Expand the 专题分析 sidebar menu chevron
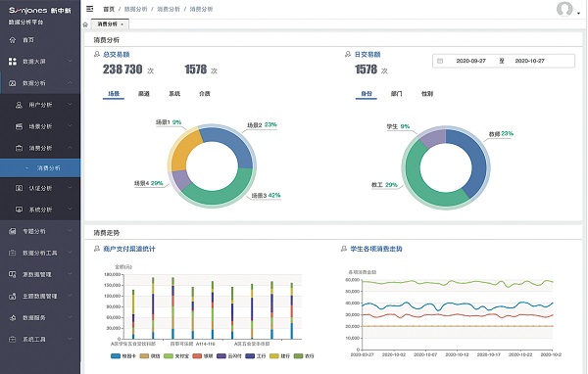The width and height of the screenshot is (588, 374). click(x=70, y=231)
